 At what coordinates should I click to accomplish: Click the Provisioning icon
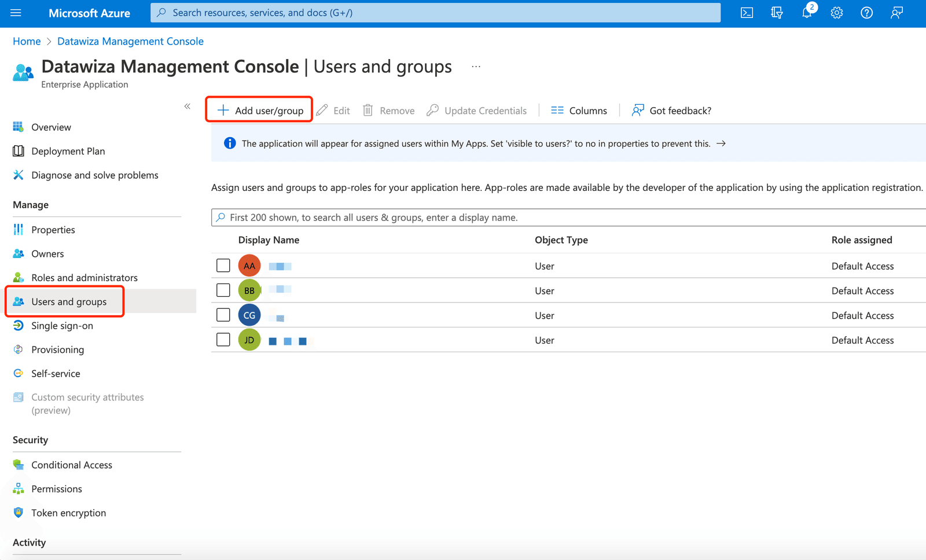[x=19, y=349]
